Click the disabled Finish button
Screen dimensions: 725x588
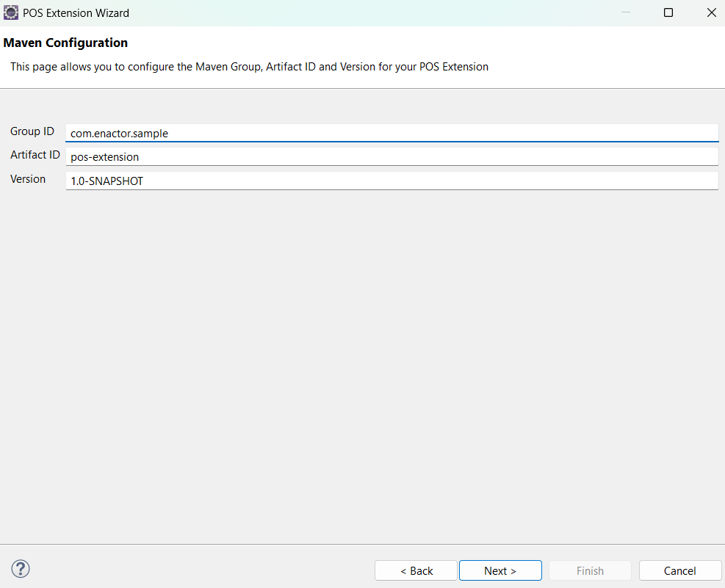point(590,570)
